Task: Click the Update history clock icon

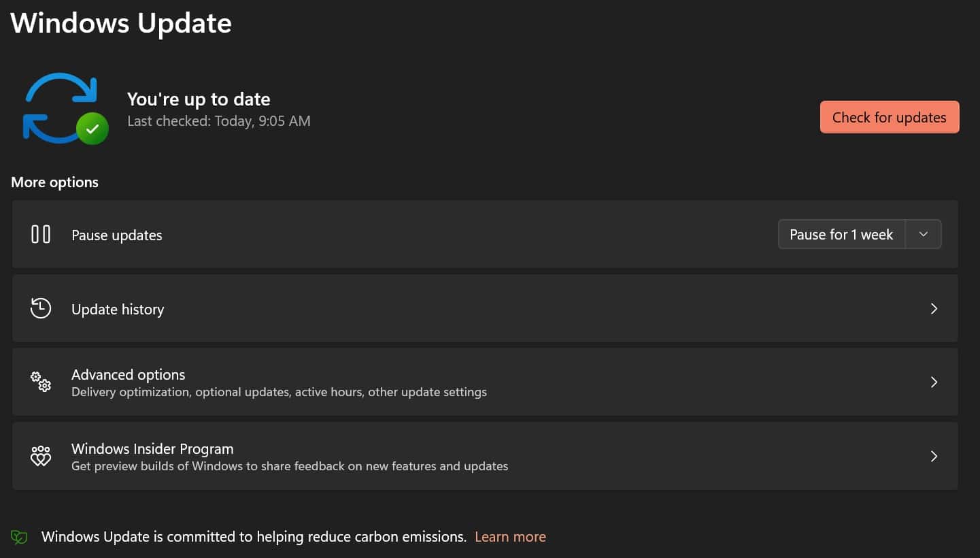Action: click(41, 308)
